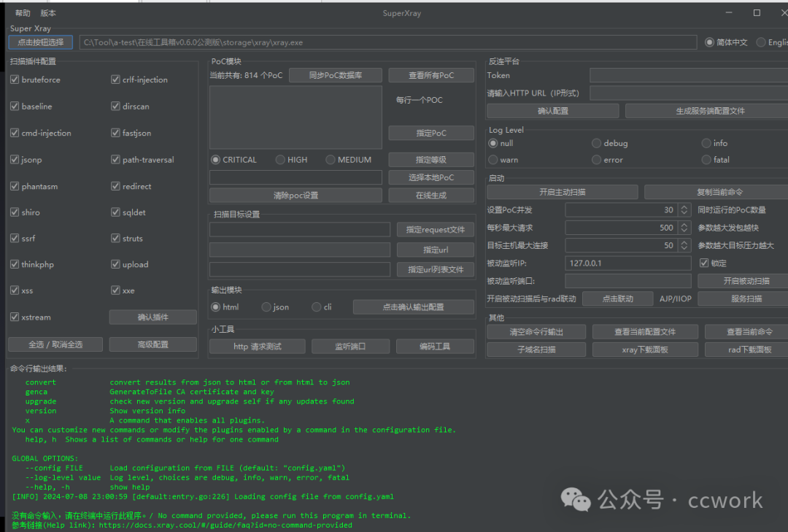Click 确认配置 in 反连平台

tap(553, 111)
